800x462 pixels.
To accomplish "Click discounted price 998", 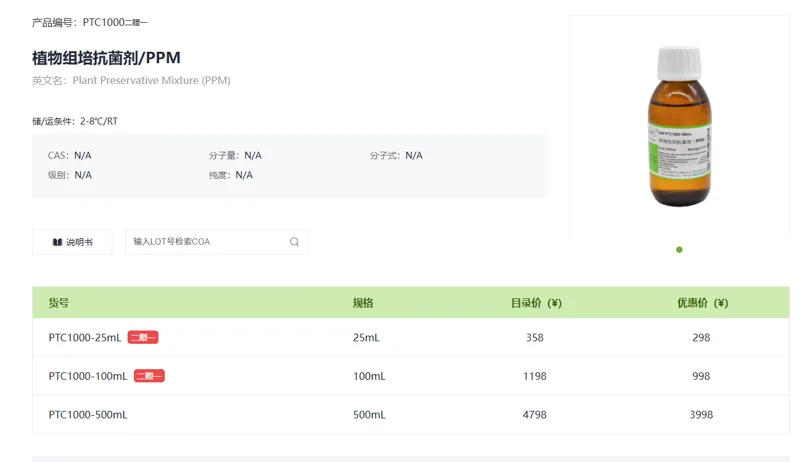I will click(701, 376).
